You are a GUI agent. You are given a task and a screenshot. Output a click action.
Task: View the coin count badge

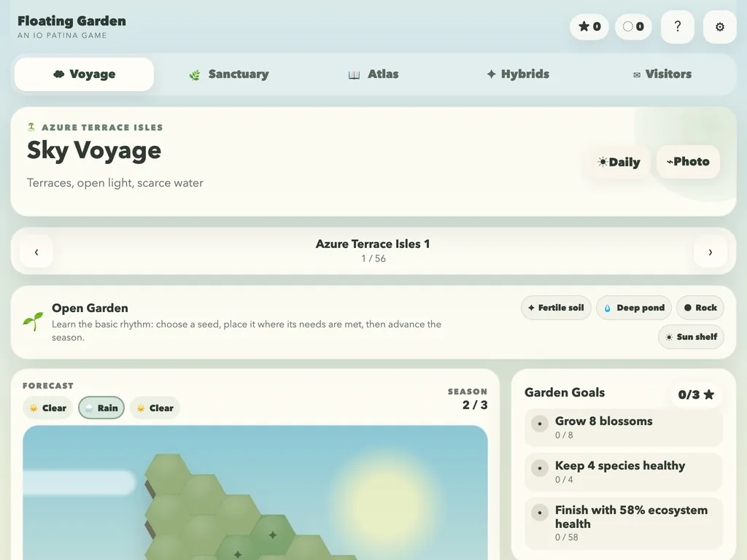(x=634, y=27)
